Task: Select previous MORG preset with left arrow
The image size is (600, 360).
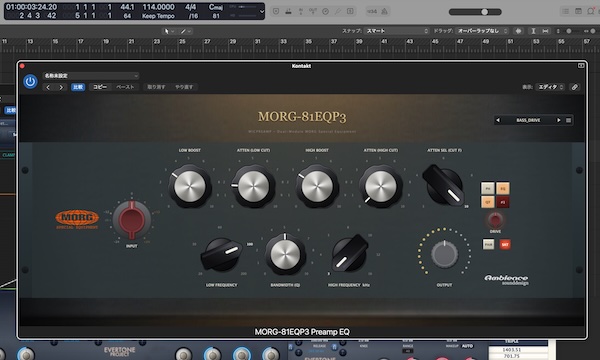Action: coord(498,120)
